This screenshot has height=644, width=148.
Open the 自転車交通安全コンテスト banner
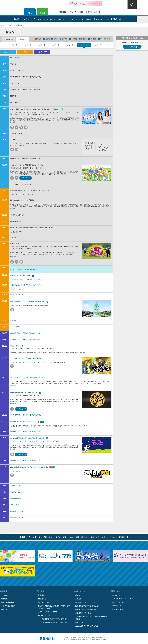click(x=93, y=556)
